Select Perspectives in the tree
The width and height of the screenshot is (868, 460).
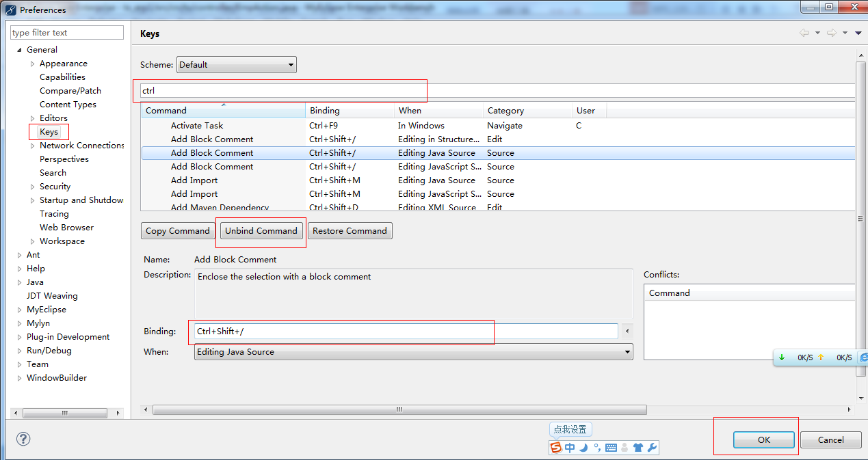tap(64, 159)
